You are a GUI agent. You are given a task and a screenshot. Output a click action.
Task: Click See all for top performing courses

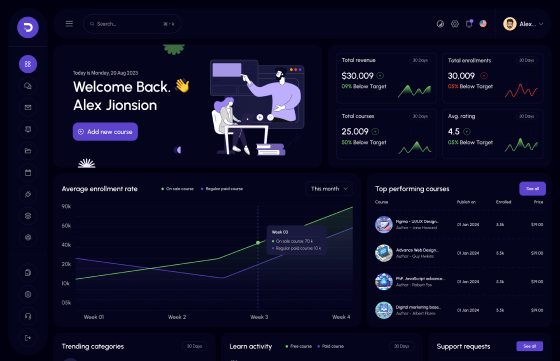[x=532, y=189]
